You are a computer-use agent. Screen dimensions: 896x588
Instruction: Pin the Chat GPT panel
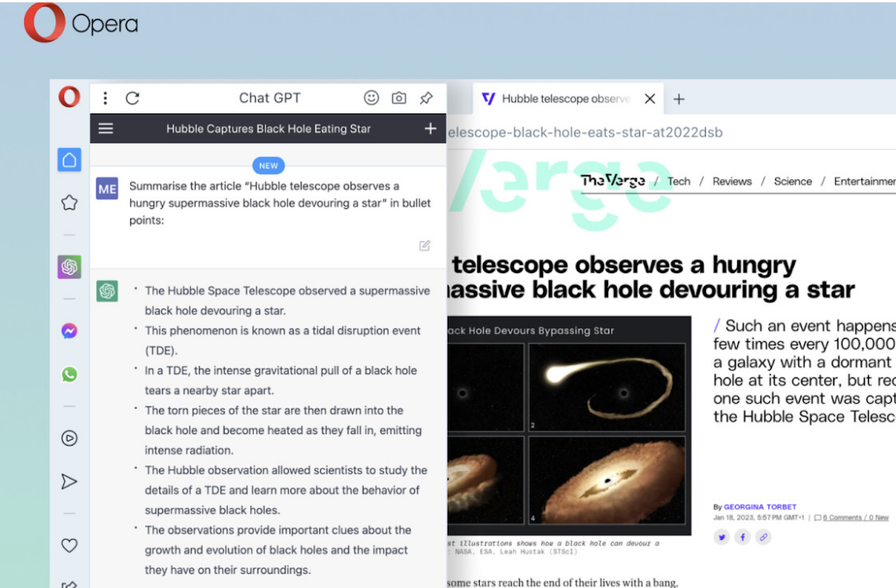[425, 98]
